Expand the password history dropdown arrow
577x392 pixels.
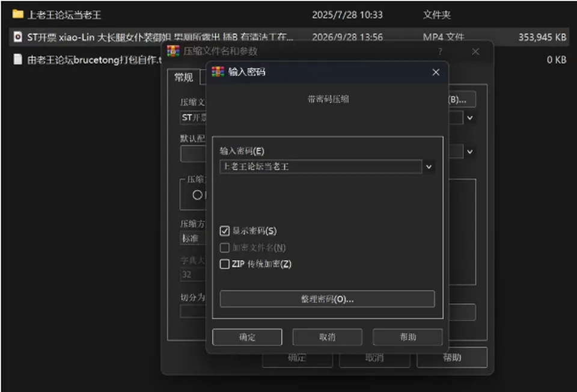(429, 167)
